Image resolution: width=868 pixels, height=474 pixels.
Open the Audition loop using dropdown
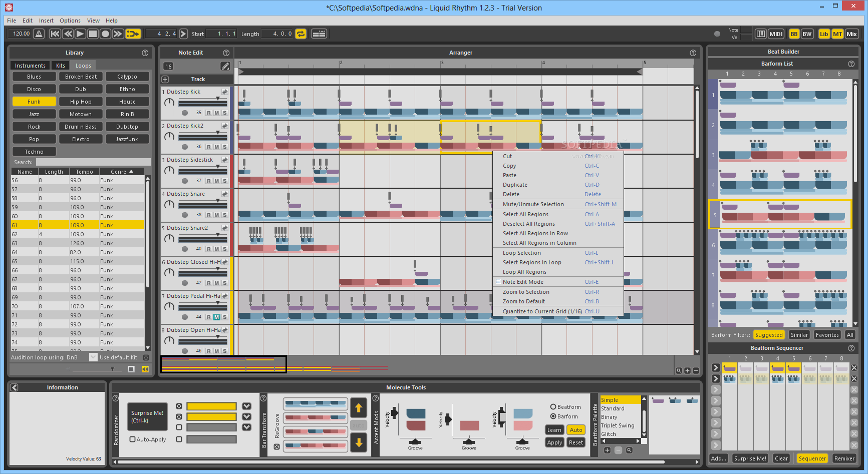[93, 357]
